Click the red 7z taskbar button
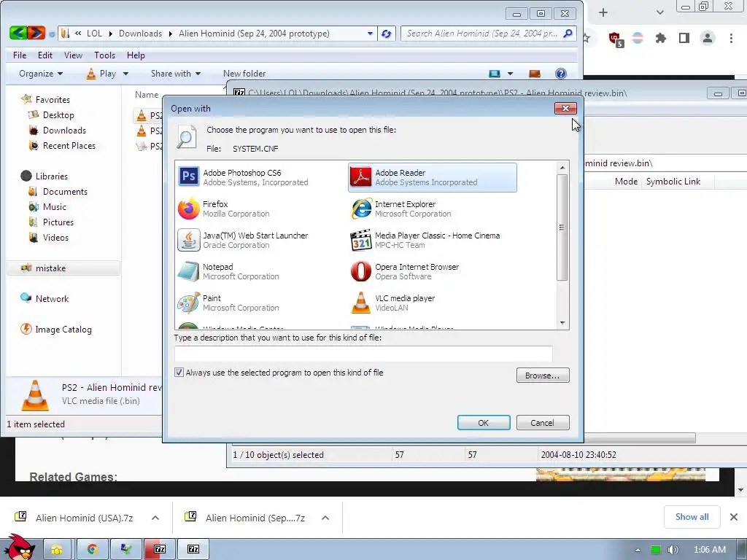Screen dimensions: 747x560 click(x=160, y=550)
